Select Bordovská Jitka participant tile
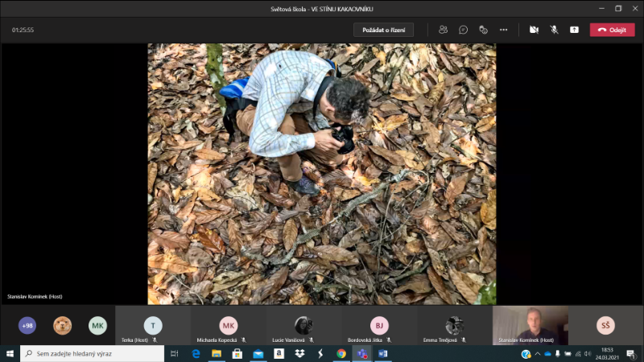This screenshot has width=644, height=362. [379, 325]
